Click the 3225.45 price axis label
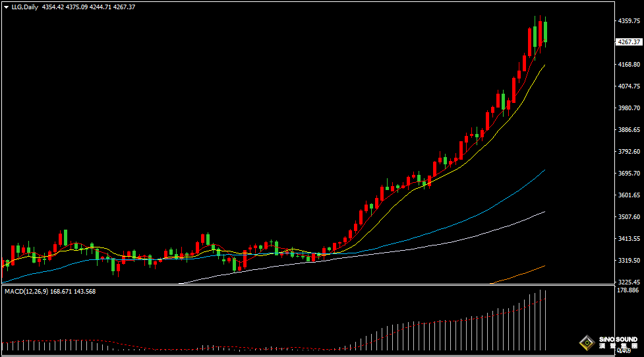This screenshot has height=357, width=644. 628,282
